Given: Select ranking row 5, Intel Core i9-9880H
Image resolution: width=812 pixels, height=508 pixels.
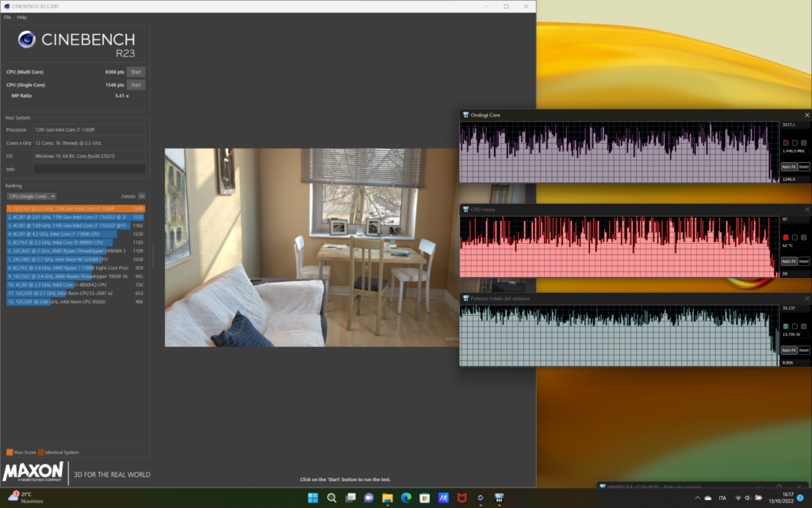Looking at the screenshot, I should [75, 243].
